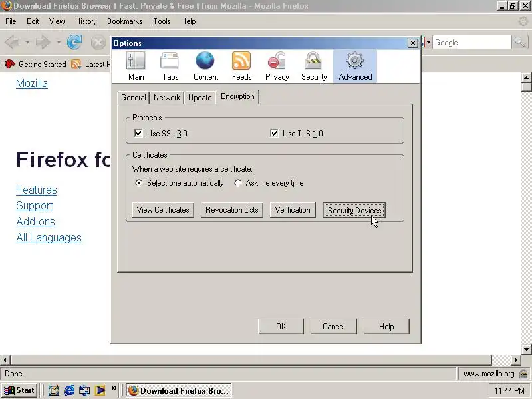Click the search magnifier button
532x399 pixels.
pos(520,43)
